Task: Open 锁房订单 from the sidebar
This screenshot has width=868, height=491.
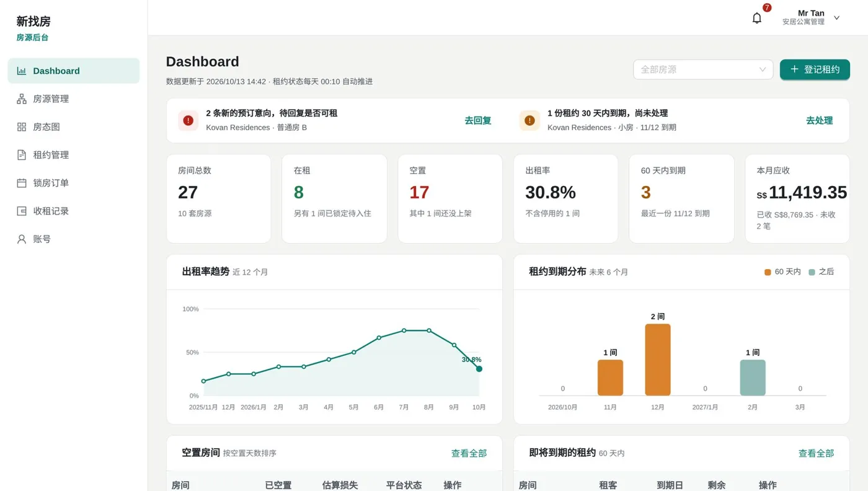Action: coord(74,183)
